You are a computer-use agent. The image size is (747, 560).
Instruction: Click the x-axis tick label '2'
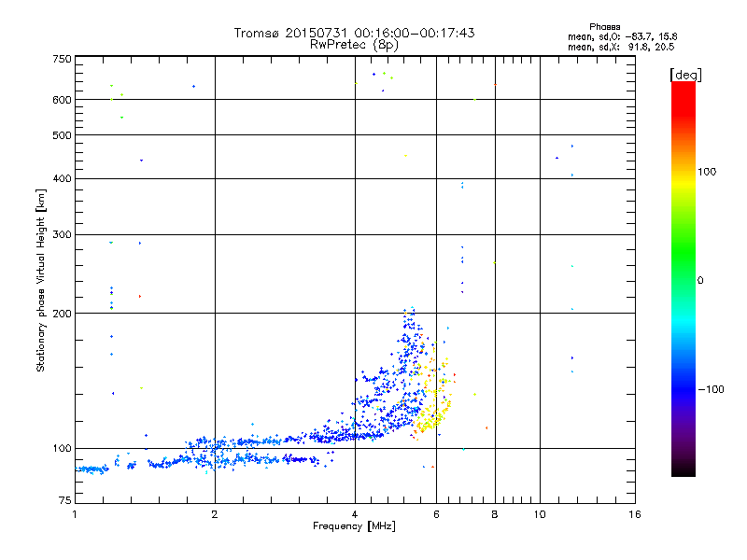215,514
